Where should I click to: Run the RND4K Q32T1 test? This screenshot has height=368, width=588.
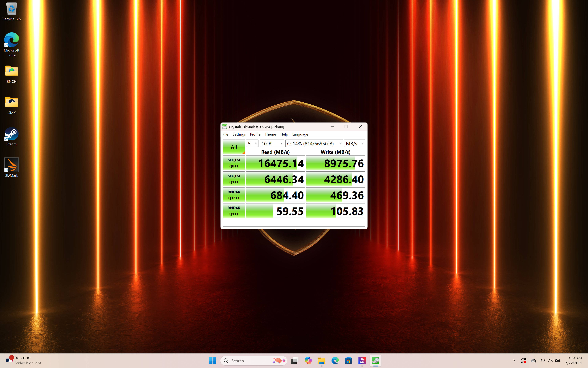234,195
